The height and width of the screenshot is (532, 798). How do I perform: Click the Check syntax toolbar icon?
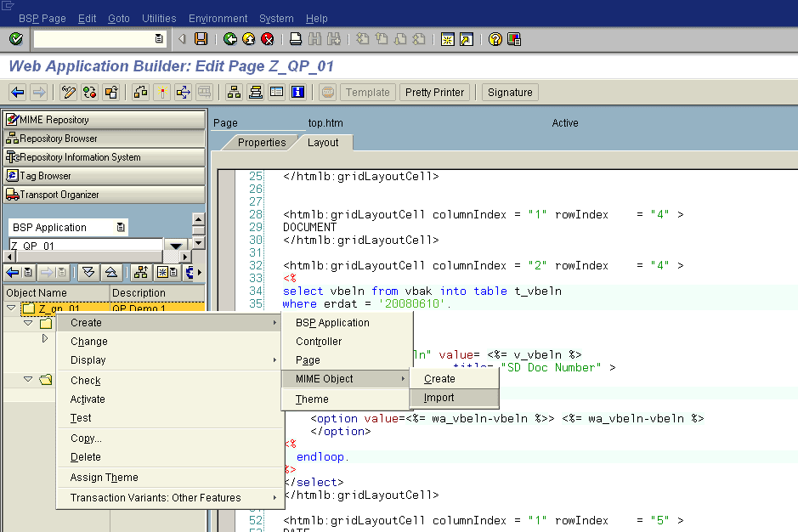pyautogui.click(x=140, y=92)
